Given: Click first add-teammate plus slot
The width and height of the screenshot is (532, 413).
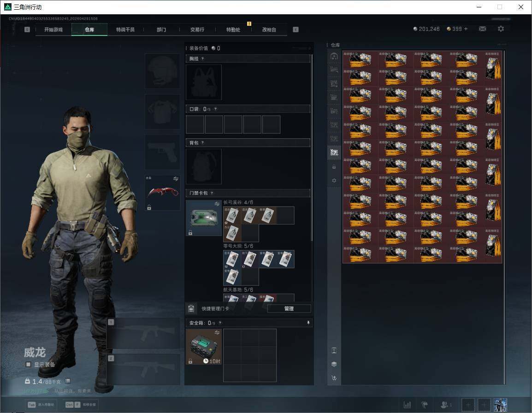Looking at the screenshot, I should [468, 405].
